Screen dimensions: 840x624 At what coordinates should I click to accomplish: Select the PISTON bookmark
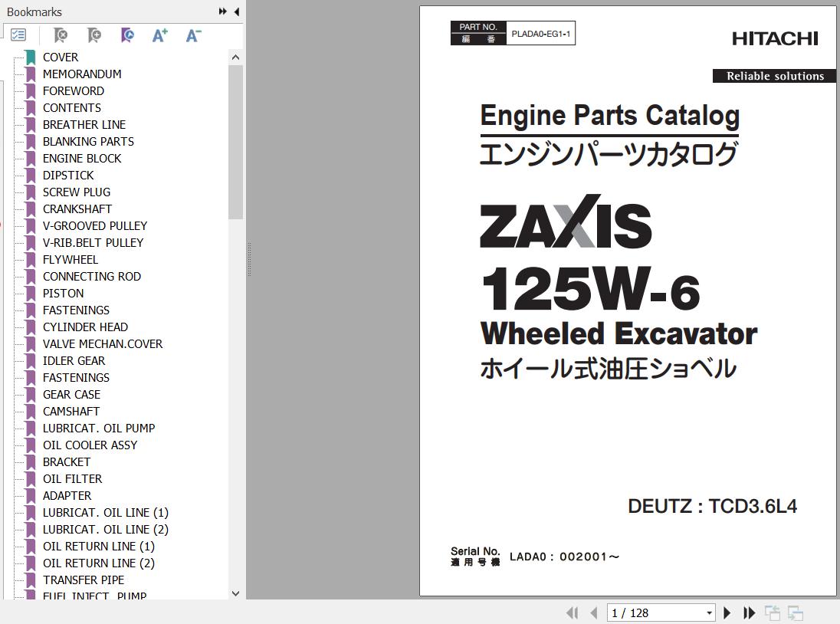click(63, 294)
